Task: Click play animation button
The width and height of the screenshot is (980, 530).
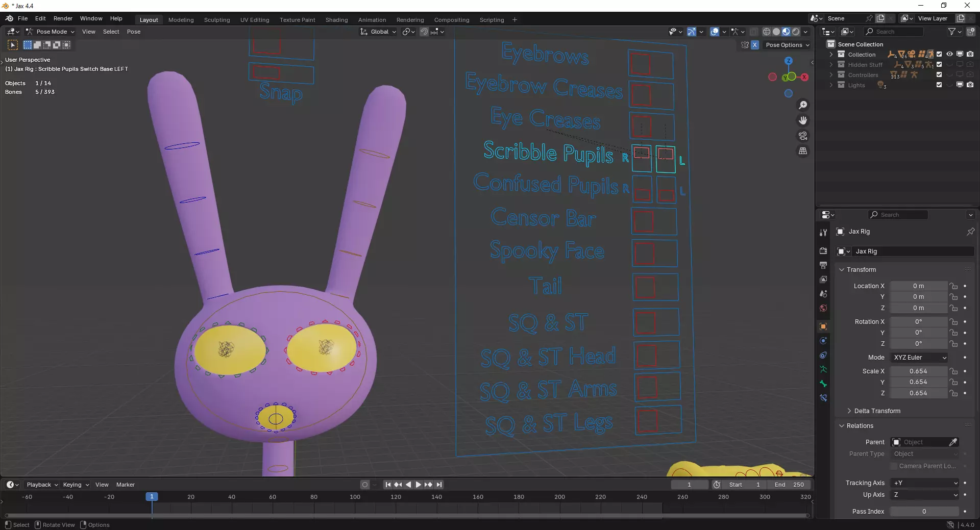Action: point(418,485)
